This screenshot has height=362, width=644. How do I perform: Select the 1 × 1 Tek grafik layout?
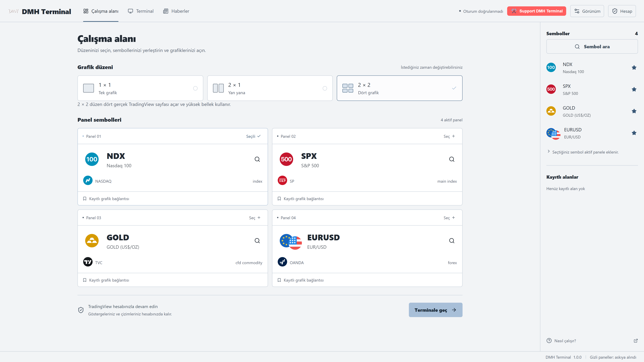pyautogui.click(x=140, y=88)
